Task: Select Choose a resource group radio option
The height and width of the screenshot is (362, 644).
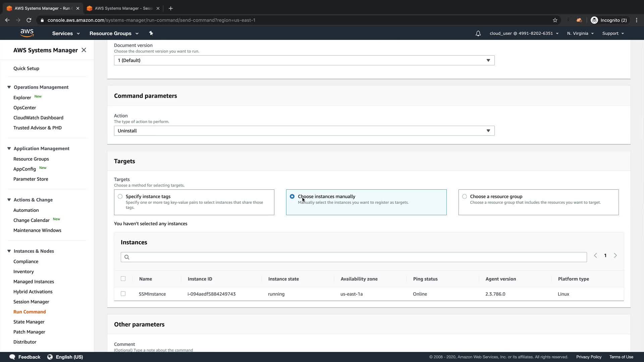Action: coord(465,196)
